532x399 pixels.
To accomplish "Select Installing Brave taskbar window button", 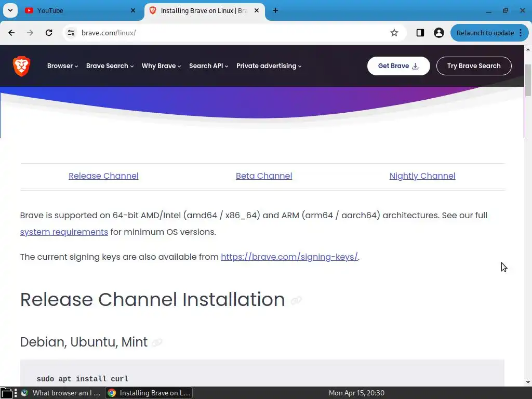I will point(149,393).
